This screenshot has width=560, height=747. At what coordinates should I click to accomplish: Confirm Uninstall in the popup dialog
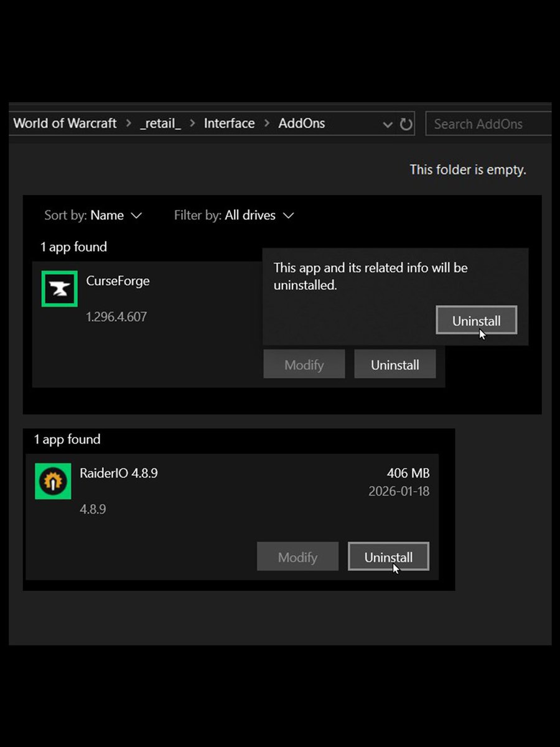(477, 321)
